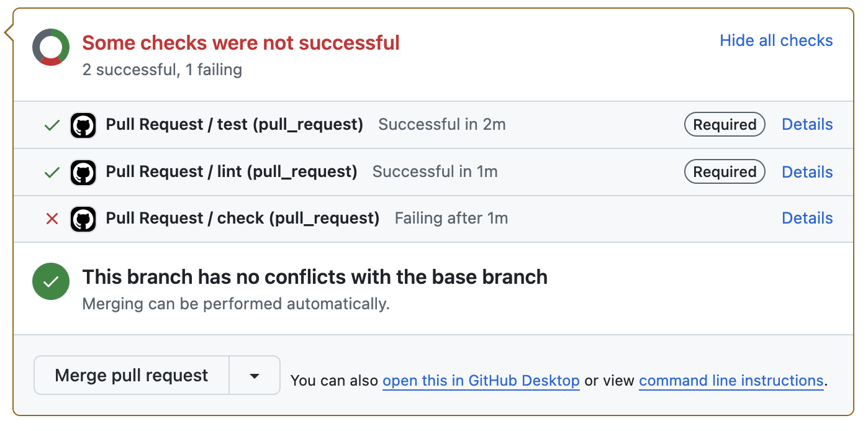Open Details for the failing check job

tap(807, 219)
